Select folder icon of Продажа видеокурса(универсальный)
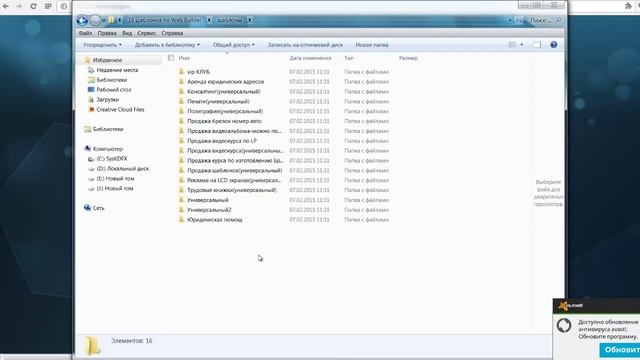This screenshot has height=360, width=640. click(182, 151)
